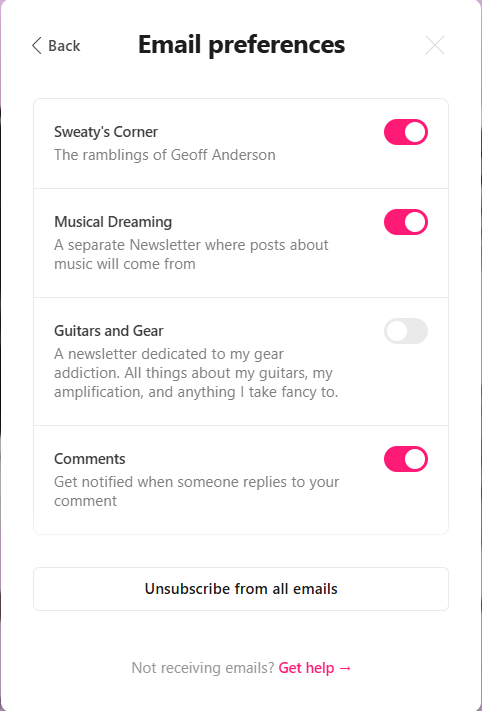The height and width of the screenshot is (711, 482).
Task: Click the arrow icon after Get help
Action: [345, 668]
